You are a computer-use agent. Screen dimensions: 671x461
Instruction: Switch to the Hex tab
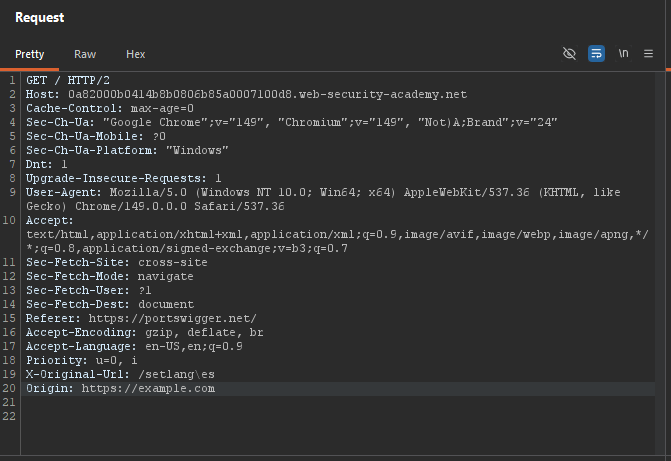pos(136,54)
